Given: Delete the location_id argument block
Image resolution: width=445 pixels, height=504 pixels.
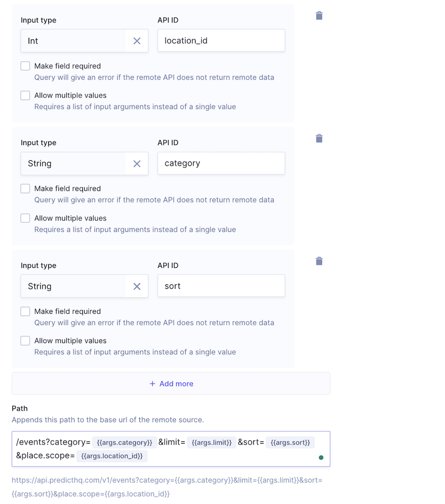Looking at the screenshot, I should [319, 16].
